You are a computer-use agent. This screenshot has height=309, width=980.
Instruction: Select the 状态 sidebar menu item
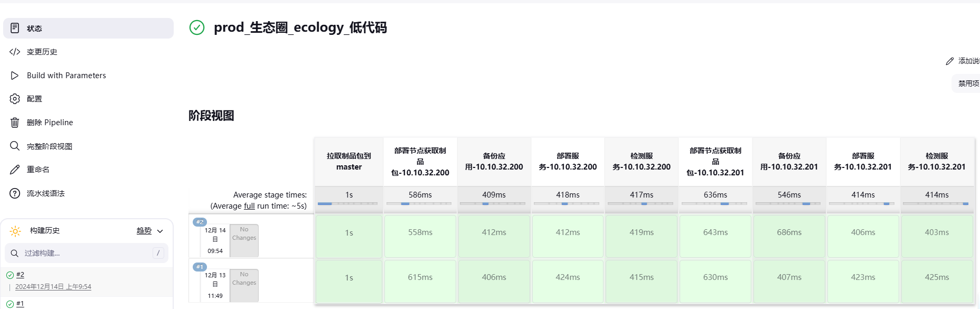88,28
